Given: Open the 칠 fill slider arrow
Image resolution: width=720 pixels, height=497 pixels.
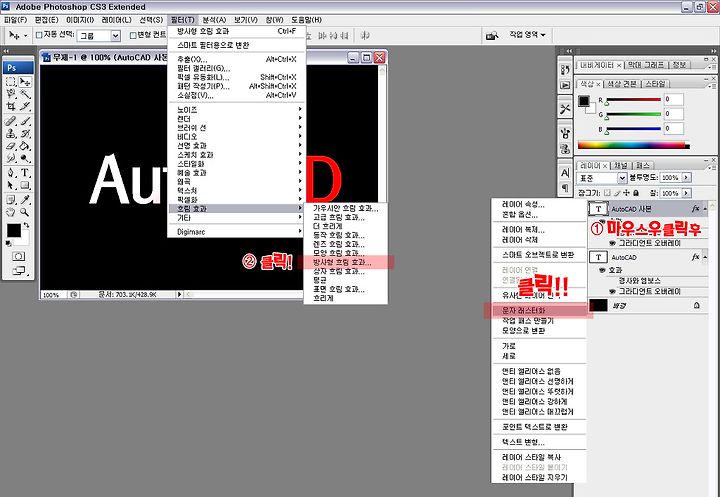Looking at the screenshot, I should tap(686, 193).
